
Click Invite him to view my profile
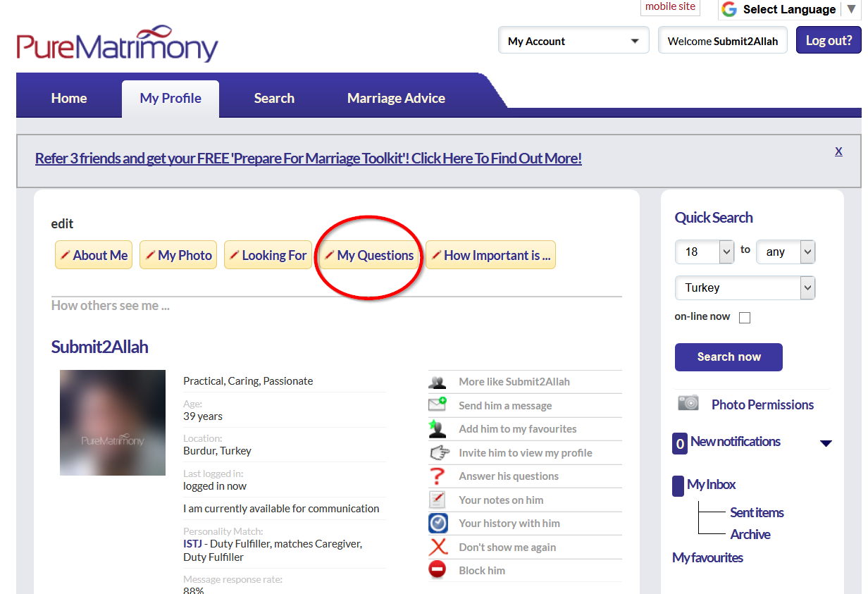(x=526, y=452)
